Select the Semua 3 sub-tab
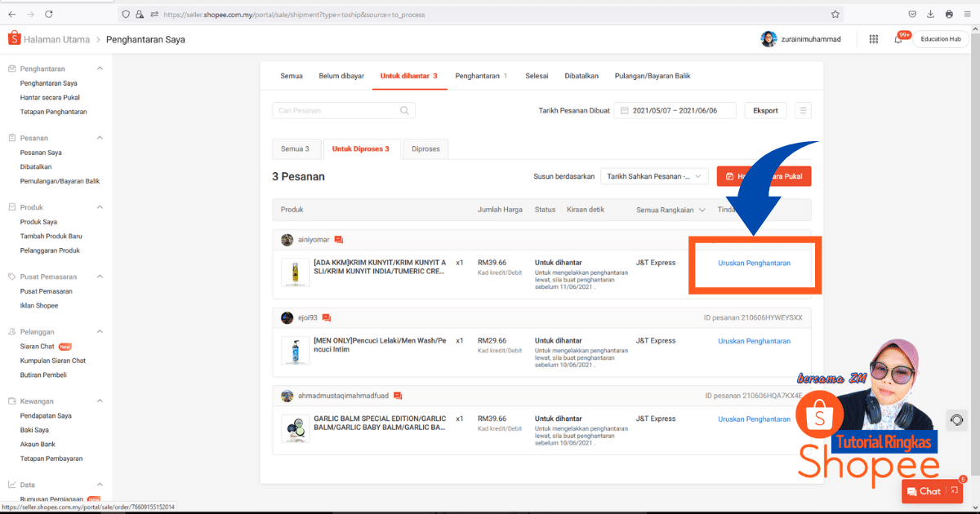 (x=295, y=149)
